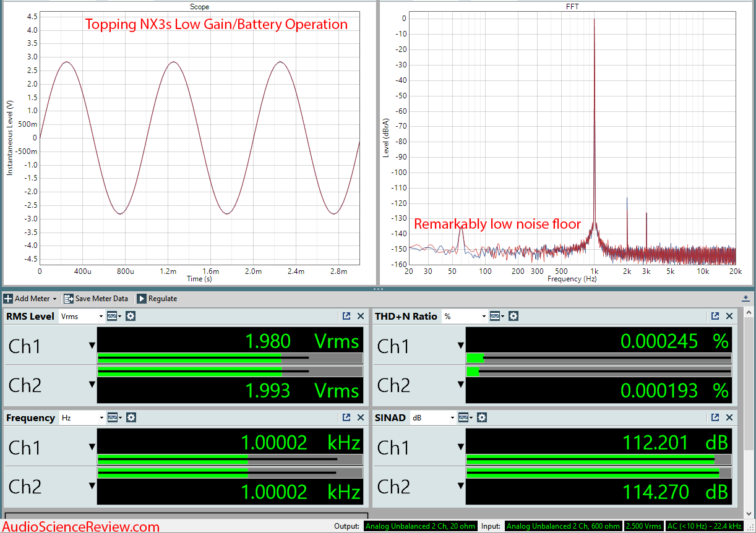Image resolution: width=756 pixels, height=533 pixels.
Task: Click the SINAD Ch2 bar meter
Action: point(598,472)
